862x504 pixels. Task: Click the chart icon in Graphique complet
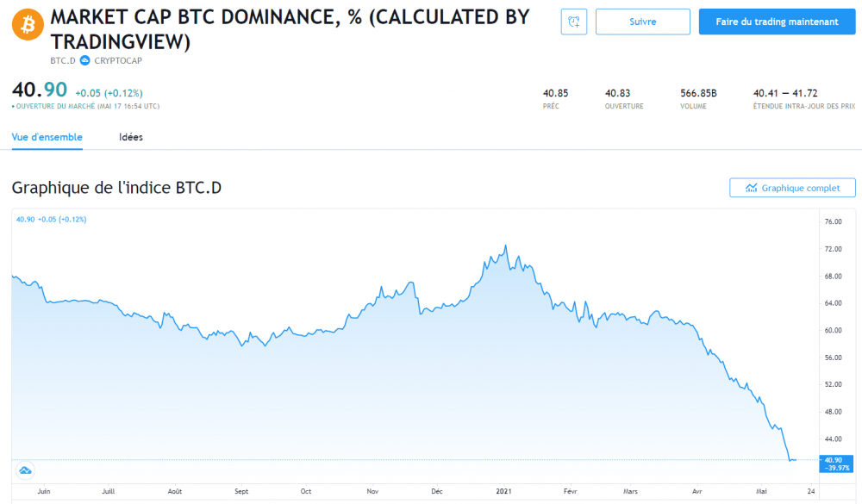tap(751, 188)
